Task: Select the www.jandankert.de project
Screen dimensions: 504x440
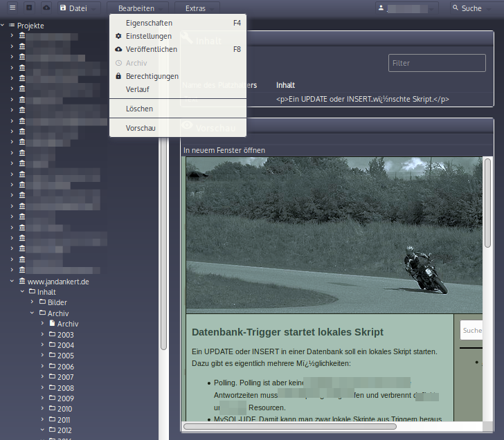Action: 58,282
